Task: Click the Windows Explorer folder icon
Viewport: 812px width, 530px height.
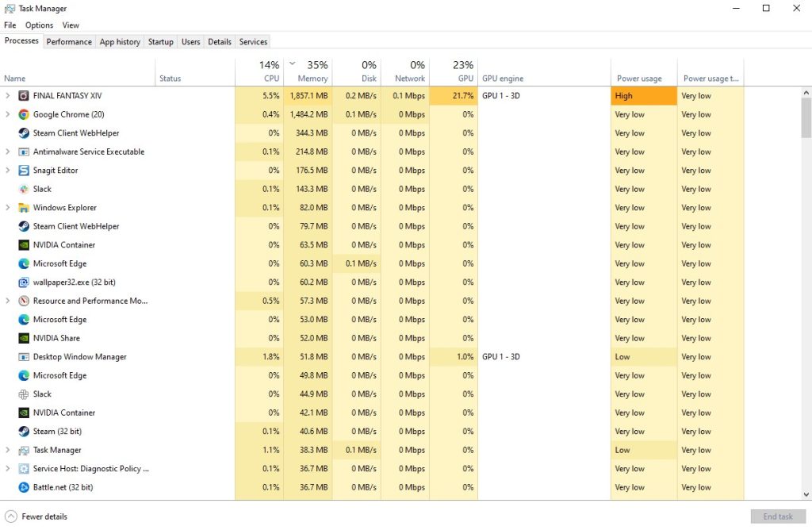Action: 24,208
